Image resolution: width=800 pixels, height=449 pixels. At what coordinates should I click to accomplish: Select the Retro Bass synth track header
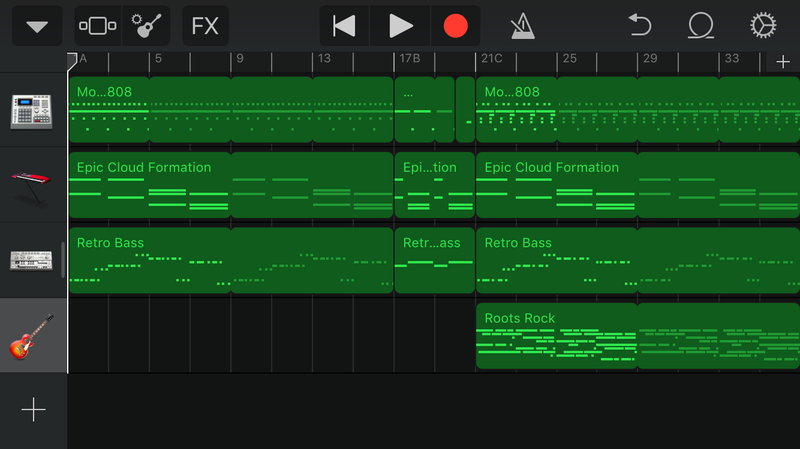coord(32,261)
